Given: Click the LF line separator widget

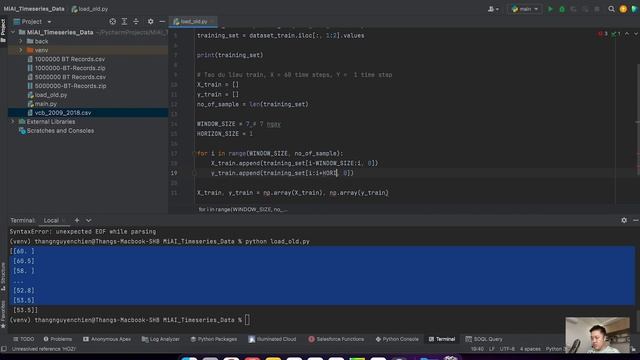Looking at the screenshot, I should click(491, 349).
